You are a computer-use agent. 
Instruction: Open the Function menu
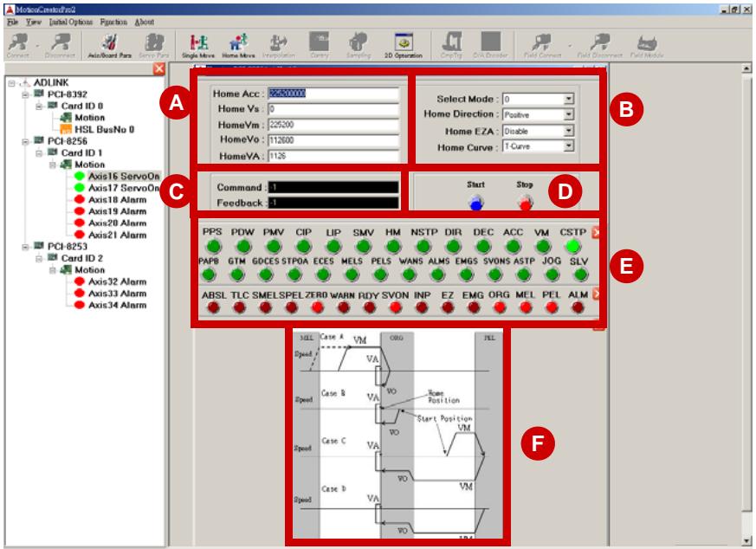click(113, 23)
